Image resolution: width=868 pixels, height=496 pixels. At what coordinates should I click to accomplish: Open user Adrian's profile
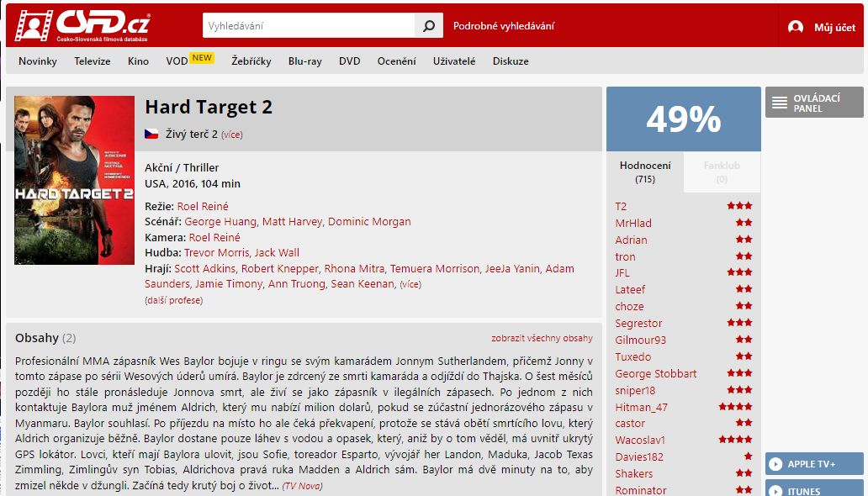(631, 240)
